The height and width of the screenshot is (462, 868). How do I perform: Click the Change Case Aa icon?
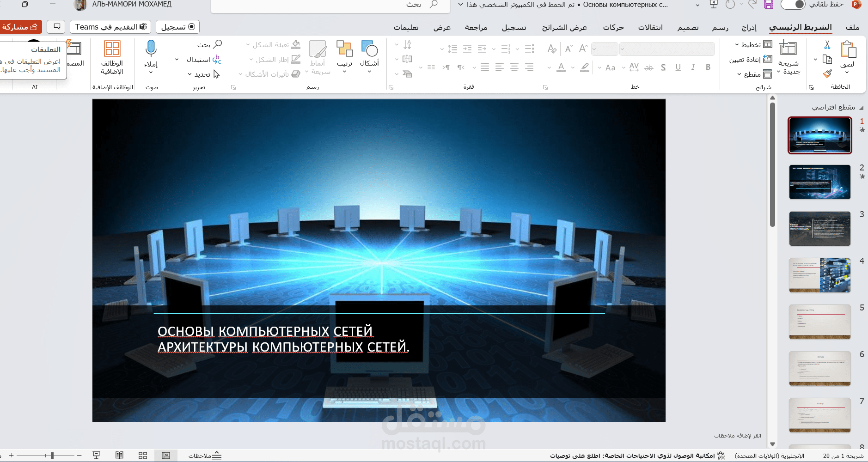(x=610, y=67)
